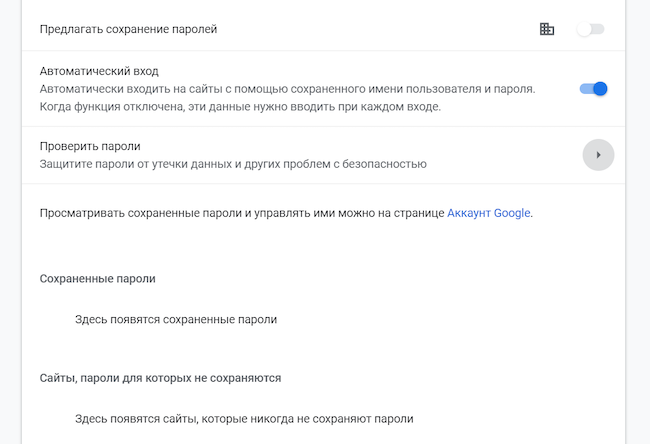Image resolution: width=650 pixels, height=444 pixels.
Task: Click blank space above 'Сайты, пароли' heading
Action: coord(300,350)
